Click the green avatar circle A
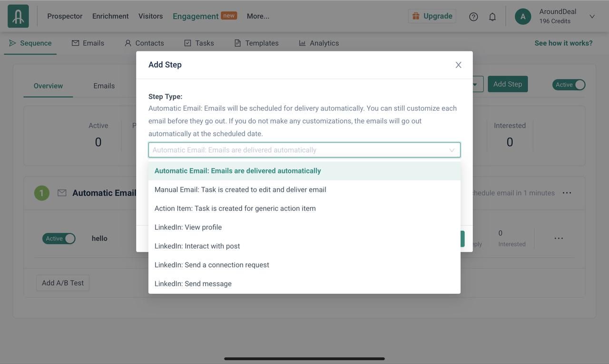The height and width of the screenshot is (364, 609). [523, 16]
